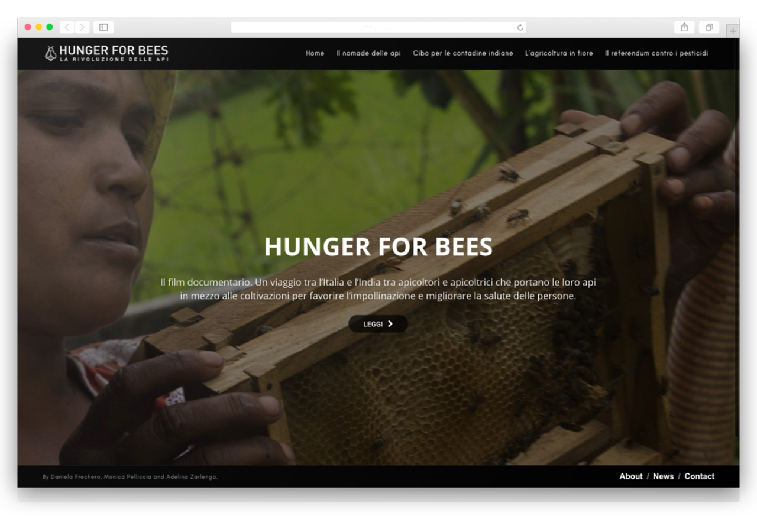Screen dimensions: 757x532
Task: Follow the Contact footer link
Action: point(700,476)
